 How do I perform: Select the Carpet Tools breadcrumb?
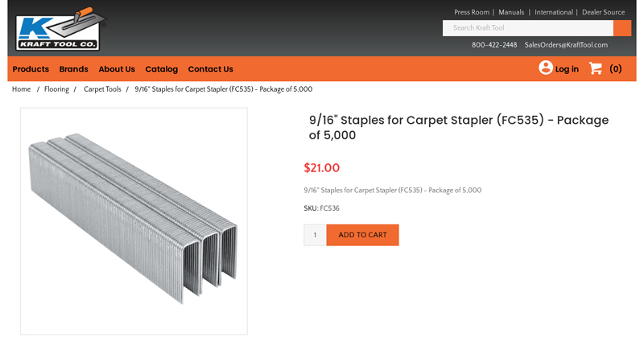[x=102, y=89]
